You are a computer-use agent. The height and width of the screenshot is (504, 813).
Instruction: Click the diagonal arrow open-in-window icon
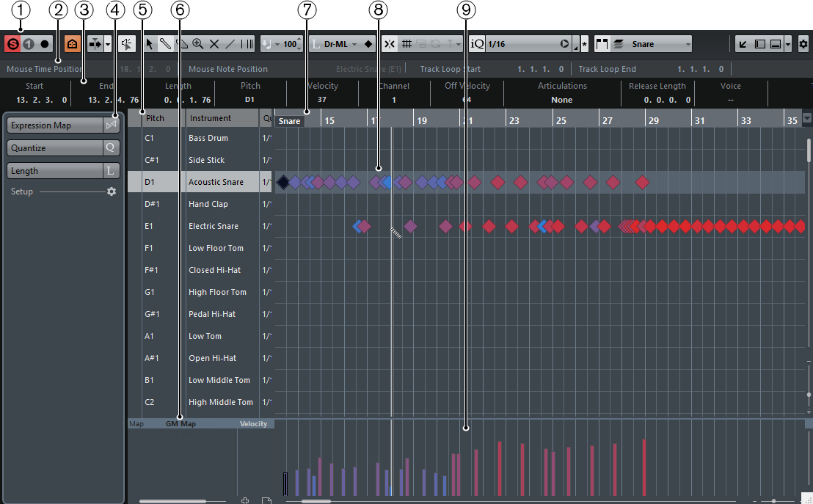pyautogui.click(x=743, y=44)
